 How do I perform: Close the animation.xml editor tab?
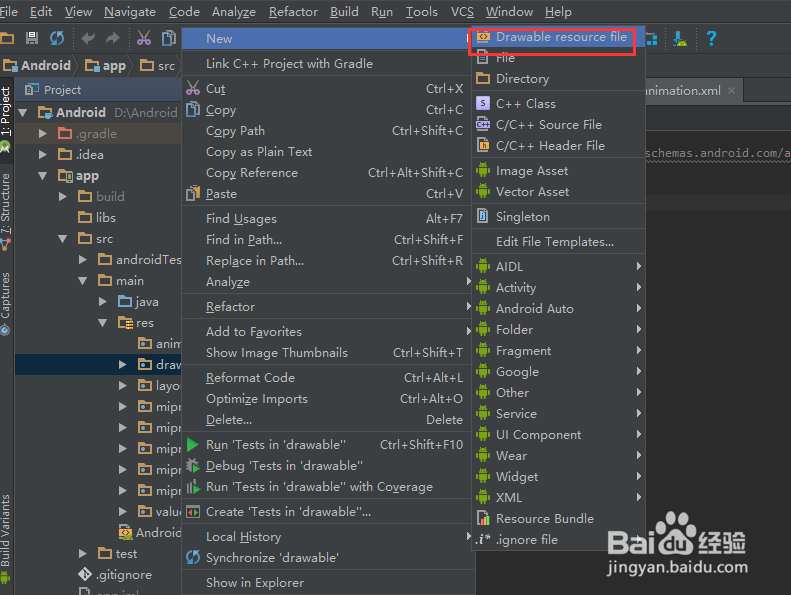(731, 91)
